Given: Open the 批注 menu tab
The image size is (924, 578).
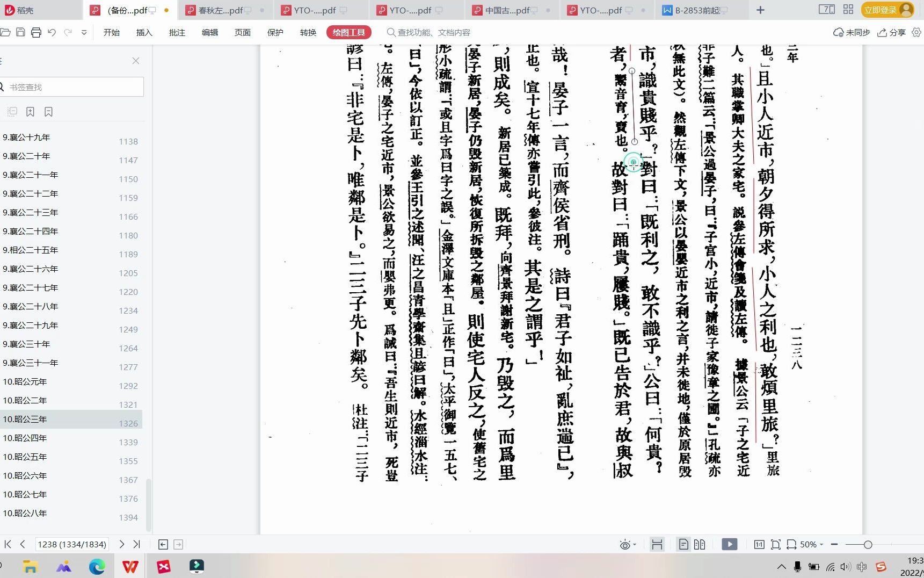Looking at the screenshot, I should click(x=177, y=33).
